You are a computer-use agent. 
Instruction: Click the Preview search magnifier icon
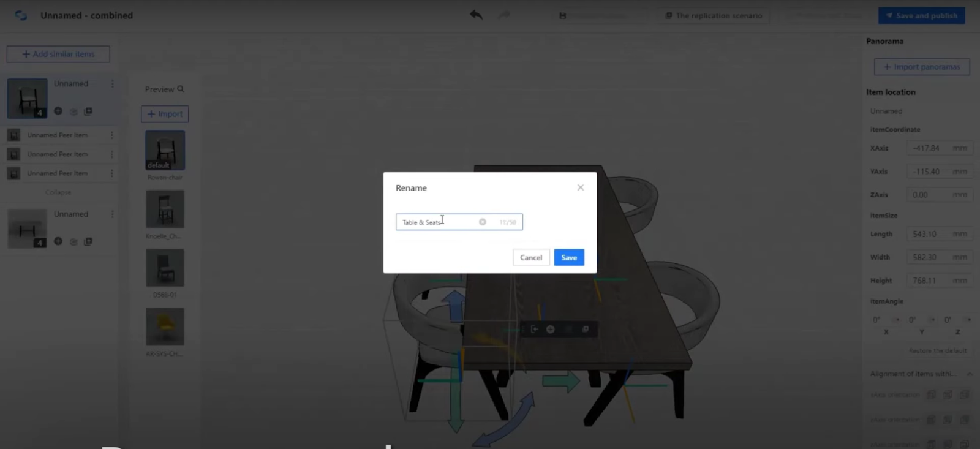click(x=181, y=89)
